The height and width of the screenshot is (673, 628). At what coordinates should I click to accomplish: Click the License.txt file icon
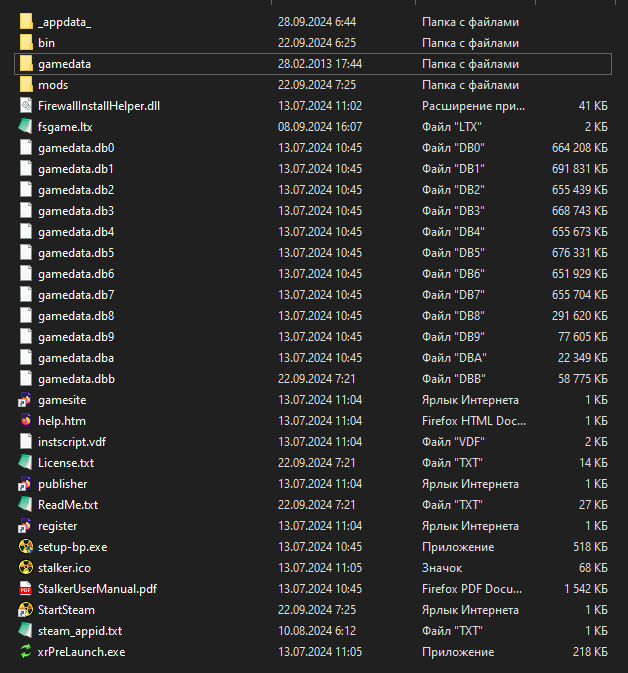click(x=26, y=463)
